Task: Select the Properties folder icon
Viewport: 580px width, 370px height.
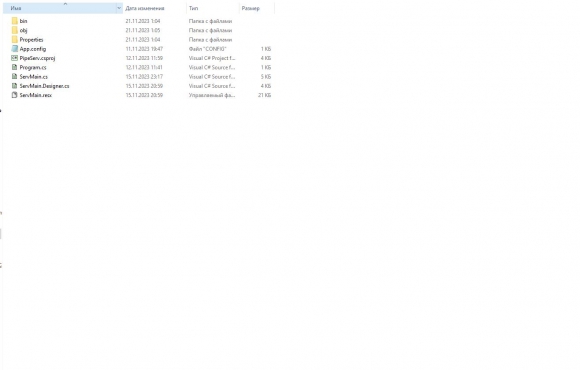Action: (x=14, y=39)
